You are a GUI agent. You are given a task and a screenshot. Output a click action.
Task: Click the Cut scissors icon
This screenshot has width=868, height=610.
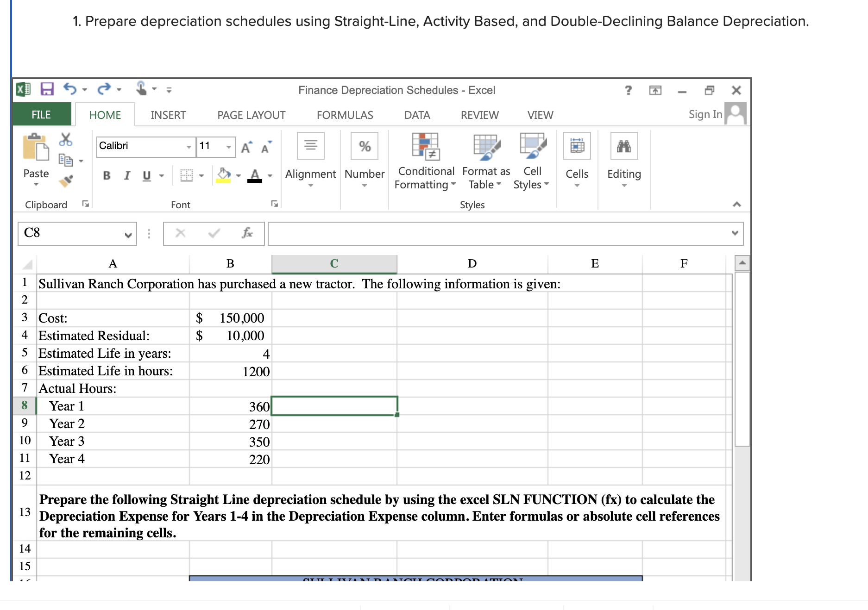(x=65, y=139)
